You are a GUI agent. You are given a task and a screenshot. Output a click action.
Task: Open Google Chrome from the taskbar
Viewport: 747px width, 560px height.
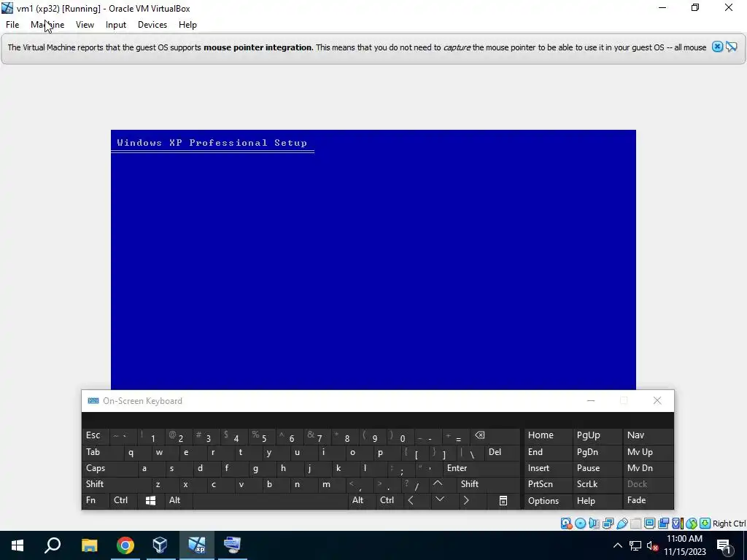pos(125,545)
